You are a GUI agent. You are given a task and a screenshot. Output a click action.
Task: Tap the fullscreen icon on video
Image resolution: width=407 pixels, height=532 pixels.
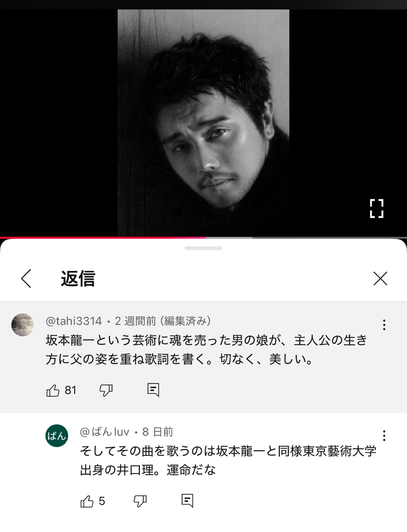pyautogui.click(x=377, y=208)
